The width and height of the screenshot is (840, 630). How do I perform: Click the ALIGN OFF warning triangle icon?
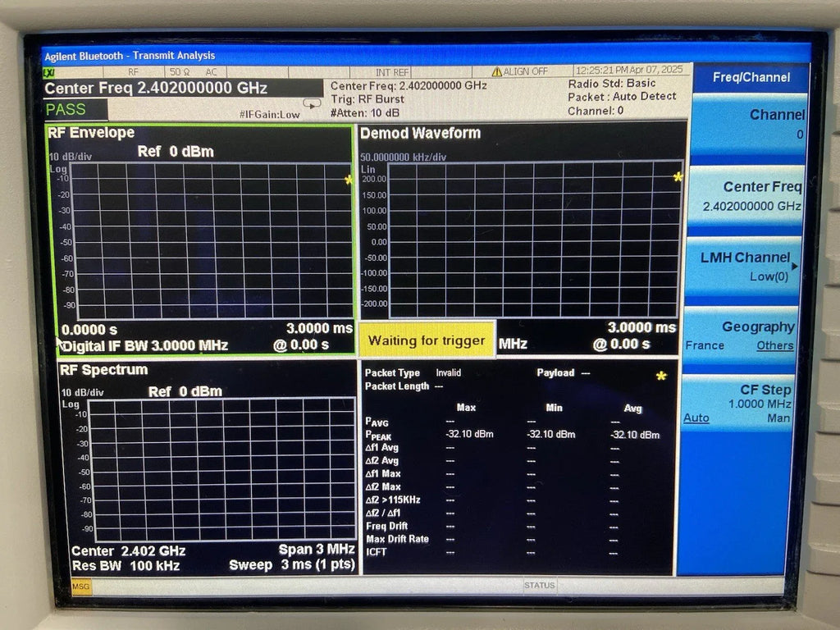point(496,71)
